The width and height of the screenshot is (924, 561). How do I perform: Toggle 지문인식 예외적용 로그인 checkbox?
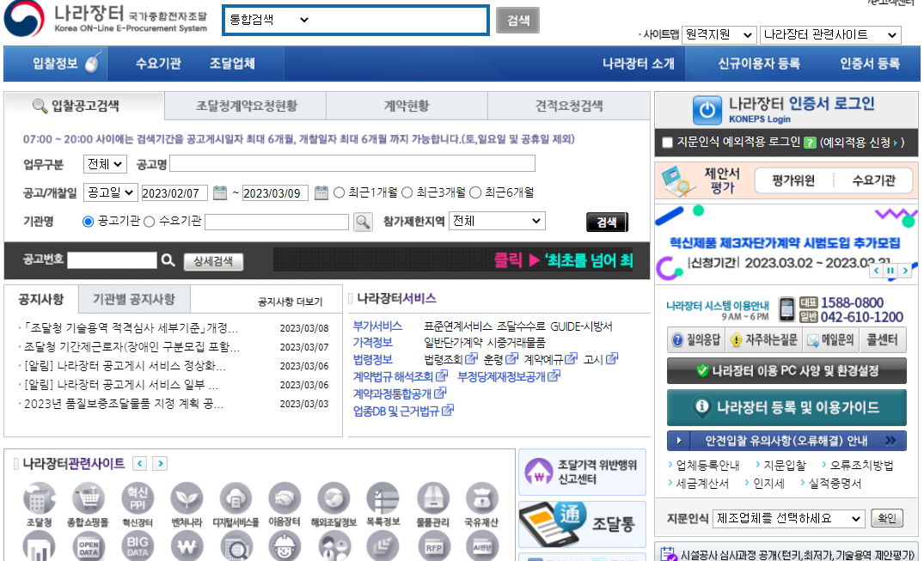668,143
